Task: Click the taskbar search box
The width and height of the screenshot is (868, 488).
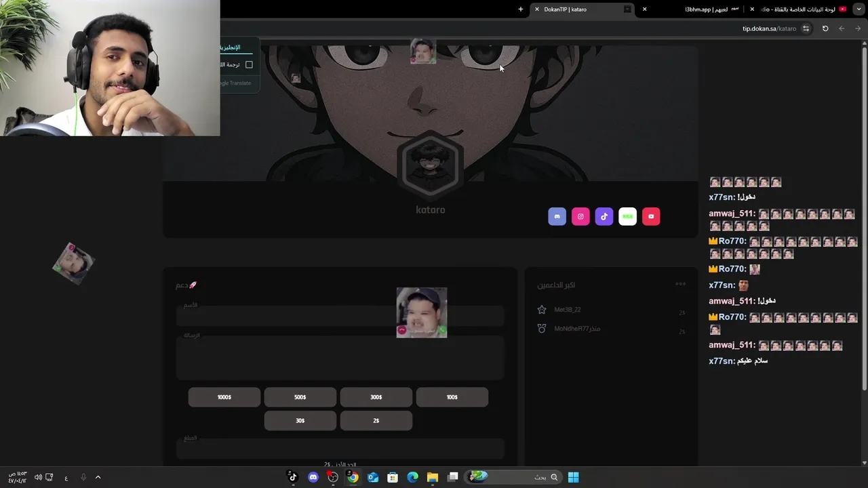Action: click(513, 477)
